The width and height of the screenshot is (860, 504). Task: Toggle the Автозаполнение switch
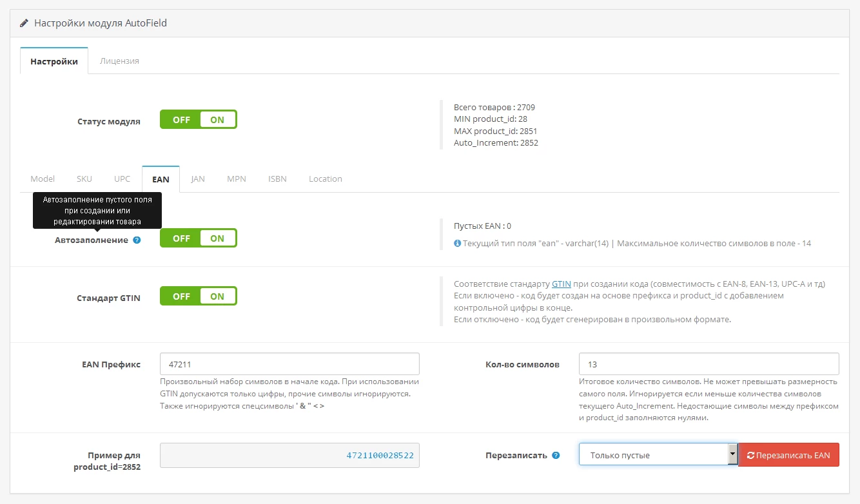[199, 238]
